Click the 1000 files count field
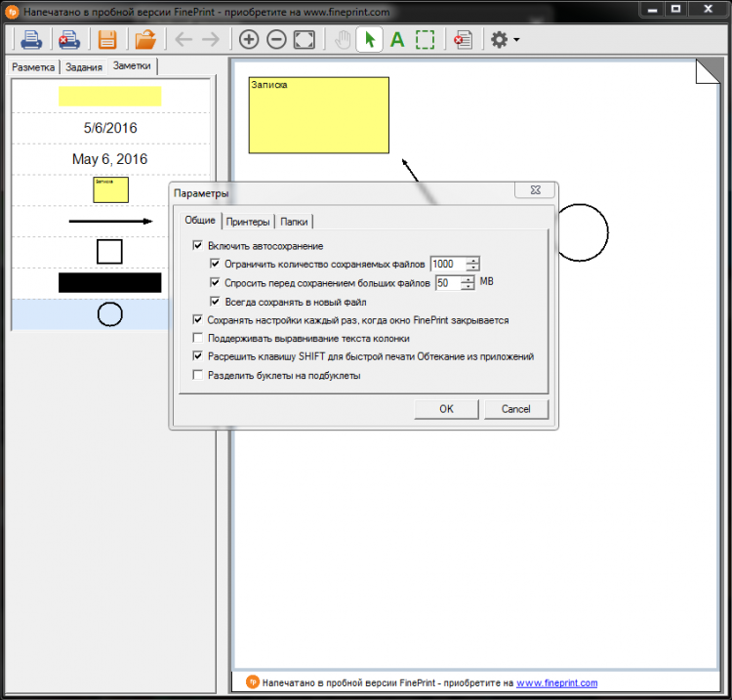The width and height of the screenshot is (732, 700). 448,264
